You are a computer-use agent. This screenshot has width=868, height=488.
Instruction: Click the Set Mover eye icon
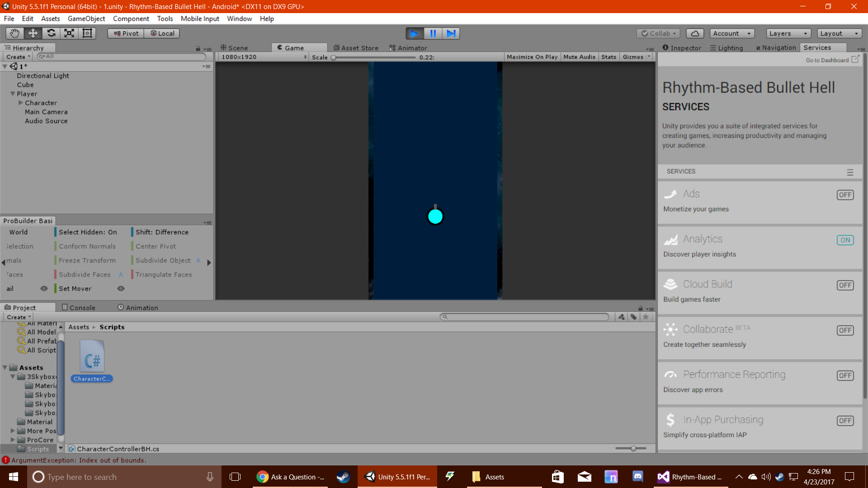coord(121,289)
